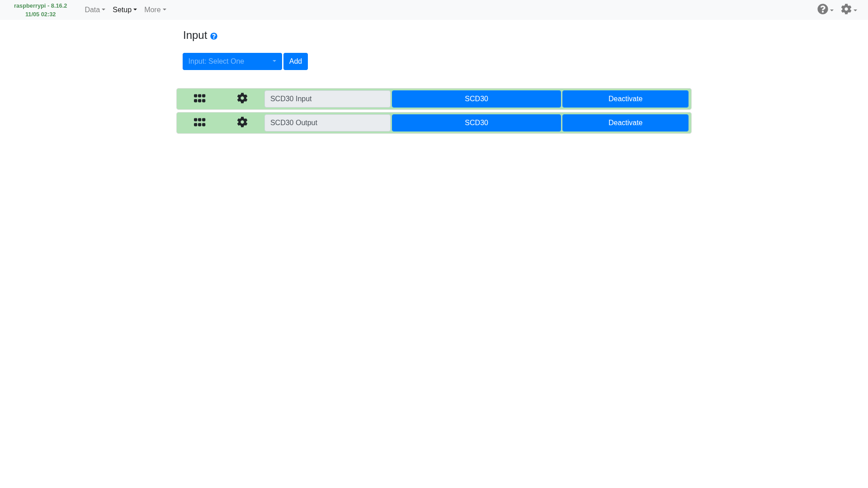Expand the Data menu
This screenshot has width=868, height=488.
(95, 10)
